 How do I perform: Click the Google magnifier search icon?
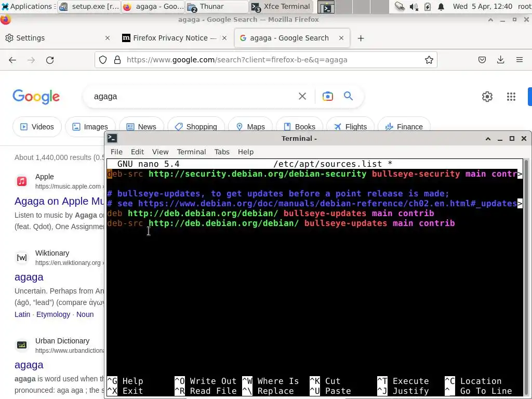tap(348, 96)
